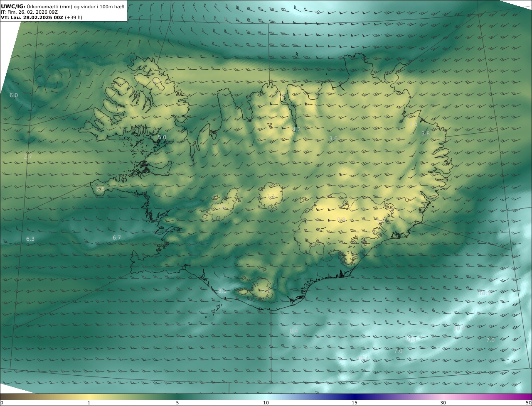
Task: Click the '4.2' value on the map
Action: [x=296, y=130]
